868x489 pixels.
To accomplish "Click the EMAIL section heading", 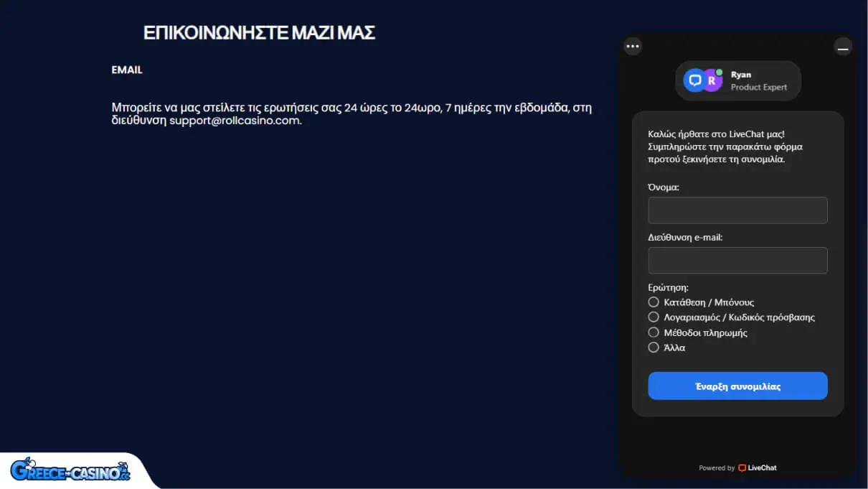I will (x=126, y=70).
